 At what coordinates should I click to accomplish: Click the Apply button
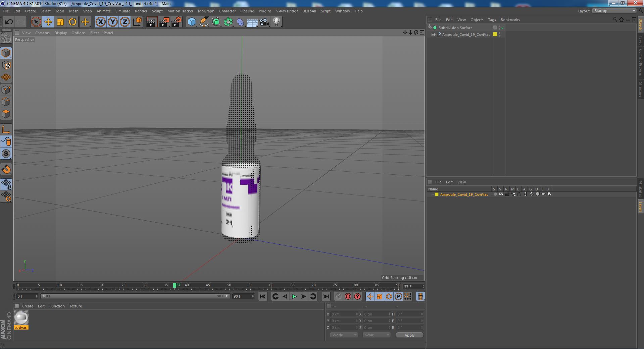[409, 335]
